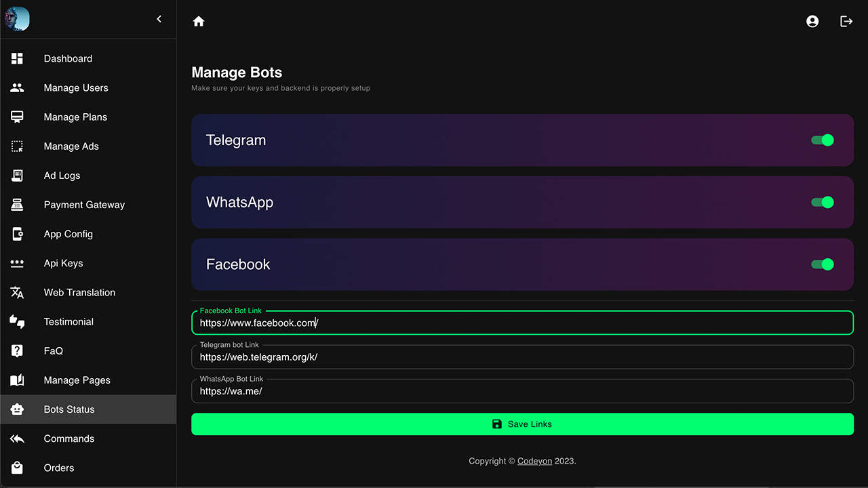Open the Commands menu item
Viewport: 868px width, 488px height.
tap(88, 439)
